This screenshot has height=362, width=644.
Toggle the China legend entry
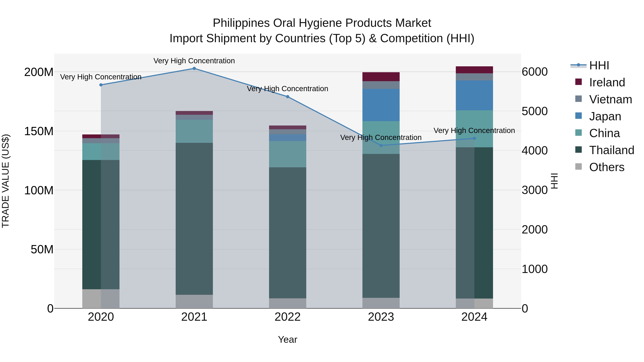point(597,133)
